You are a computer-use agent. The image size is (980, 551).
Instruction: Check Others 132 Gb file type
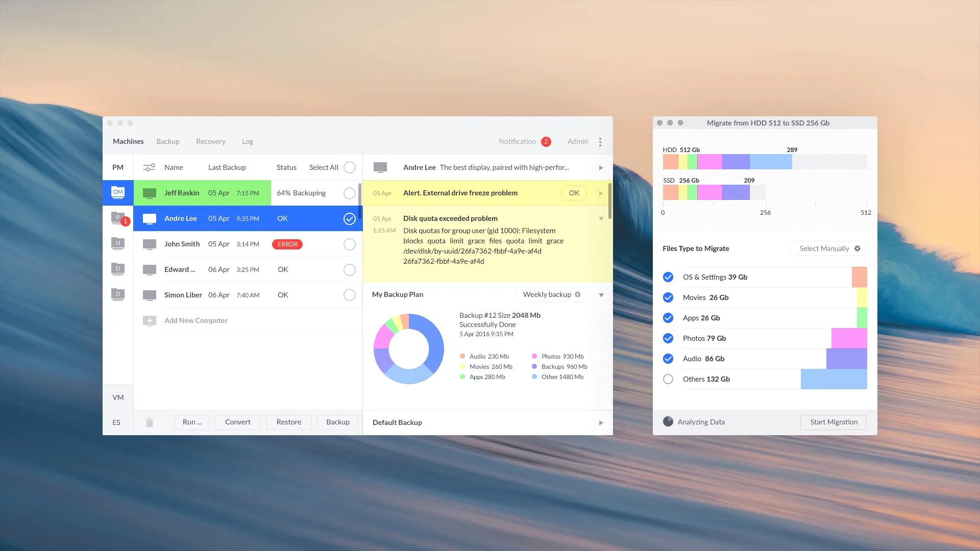(668, 379)
